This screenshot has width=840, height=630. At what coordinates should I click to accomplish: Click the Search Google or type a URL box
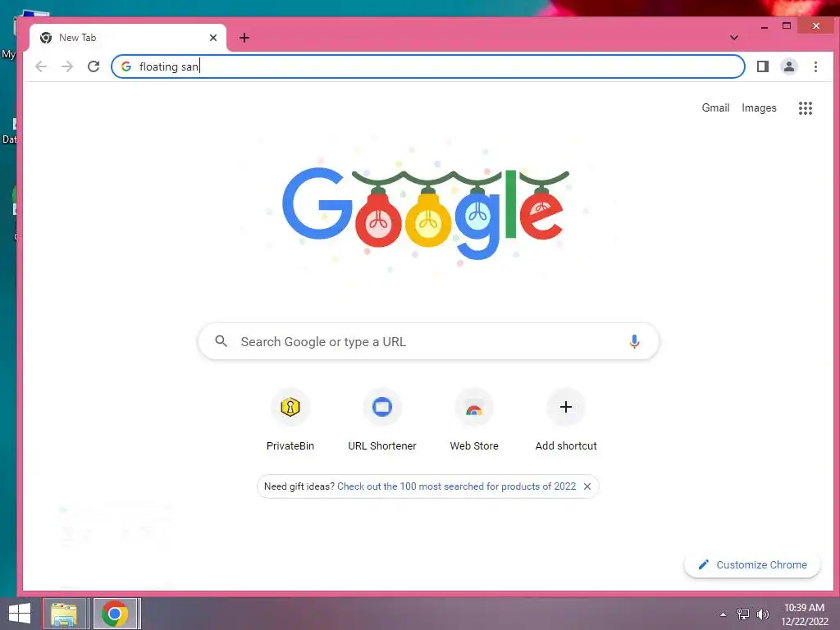tap(428, 341)
